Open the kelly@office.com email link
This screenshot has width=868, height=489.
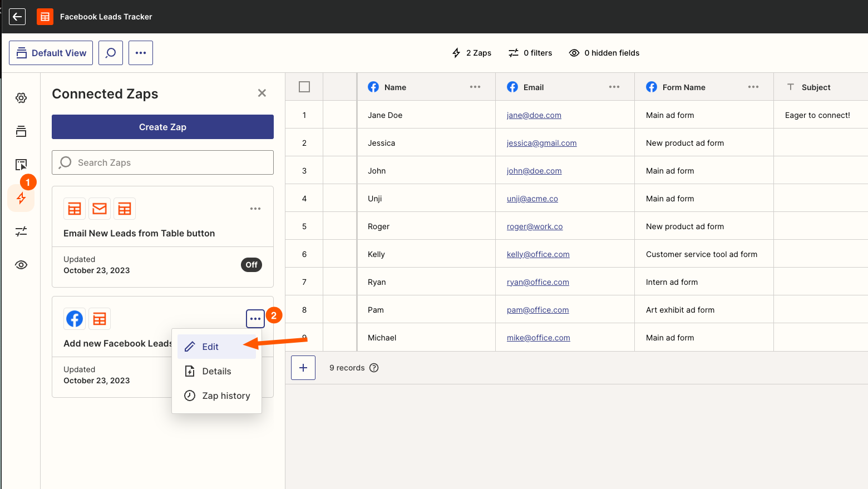tap(538, 254)
